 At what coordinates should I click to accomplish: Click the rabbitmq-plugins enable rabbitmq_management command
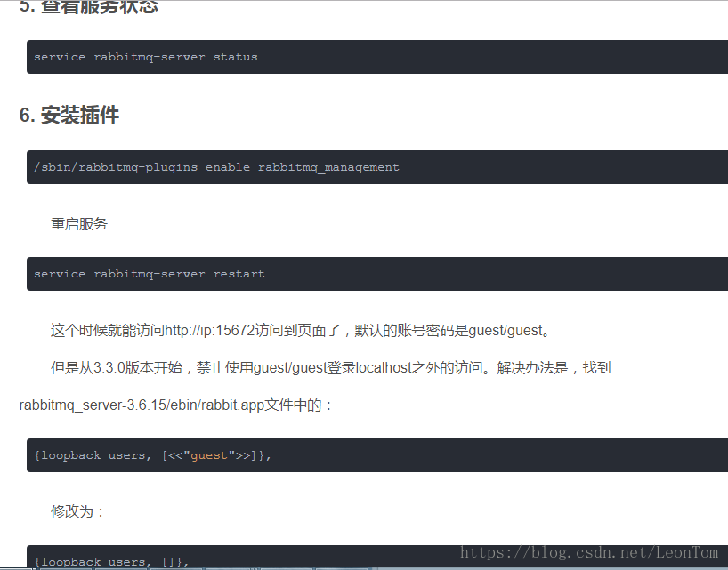tap(216, 167)
